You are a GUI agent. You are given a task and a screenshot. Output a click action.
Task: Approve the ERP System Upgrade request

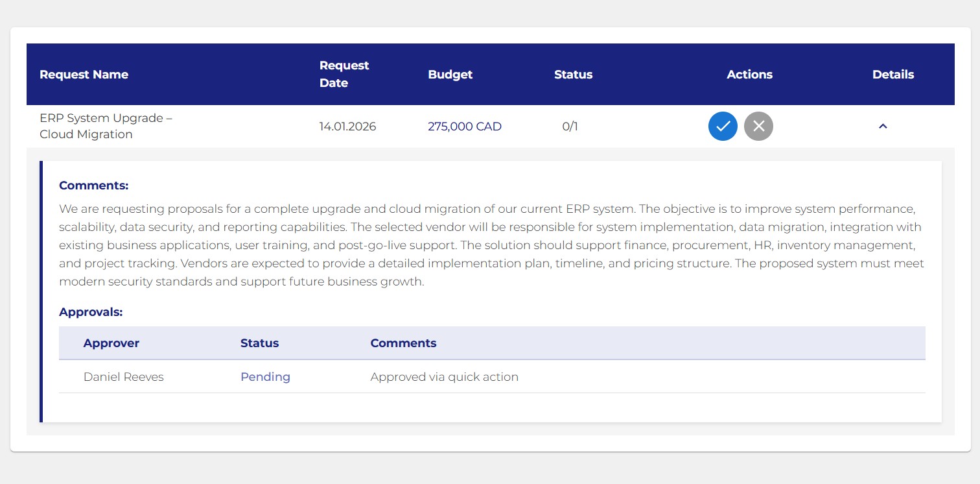point(723,127)
